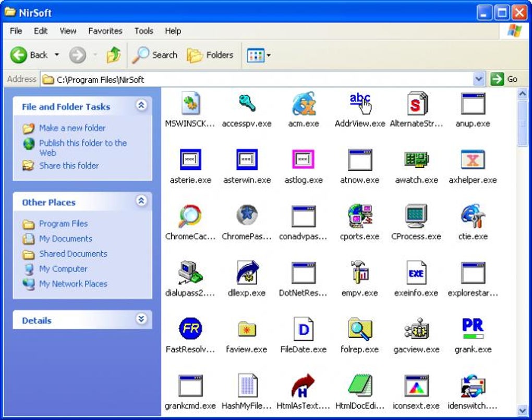Select the faview.exe folder icon
The height and width of the screenshot is (420, 532).
click(x=247, y=329)
